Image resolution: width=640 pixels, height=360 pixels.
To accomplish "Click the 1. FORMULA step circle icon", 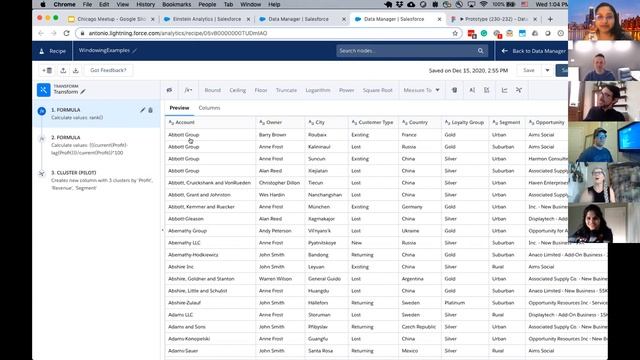I will pos(42,111).
